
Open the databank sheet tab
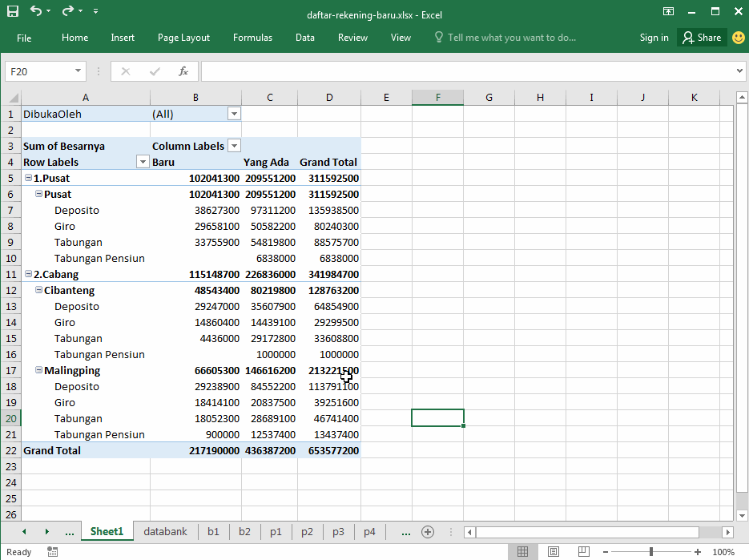coord(165,531)
